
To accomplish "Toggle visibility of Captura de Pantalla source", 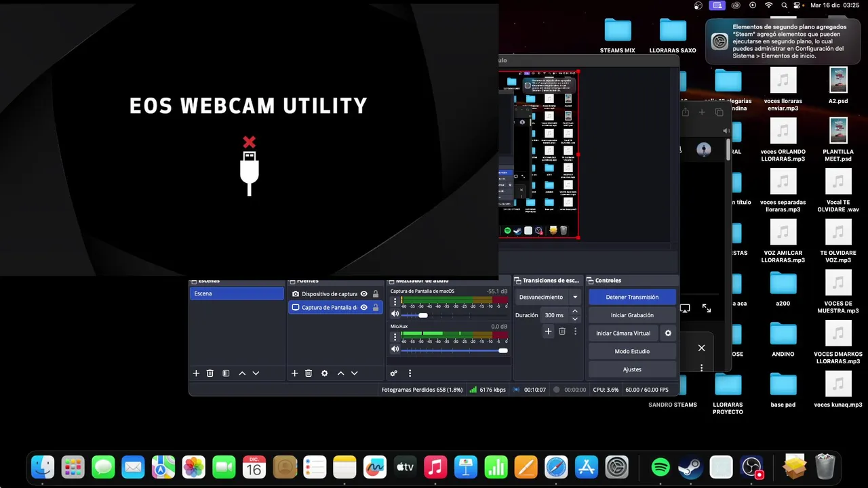I will (364, 308).
